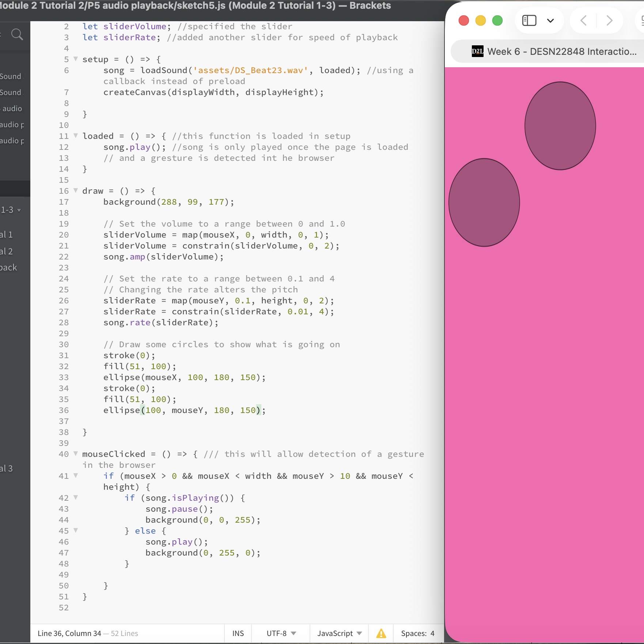The height and width of the screenshot is (644, 644).
Task: Collapse the setup function on line 5
Action: pyautogui.click(x=75, y=59)
